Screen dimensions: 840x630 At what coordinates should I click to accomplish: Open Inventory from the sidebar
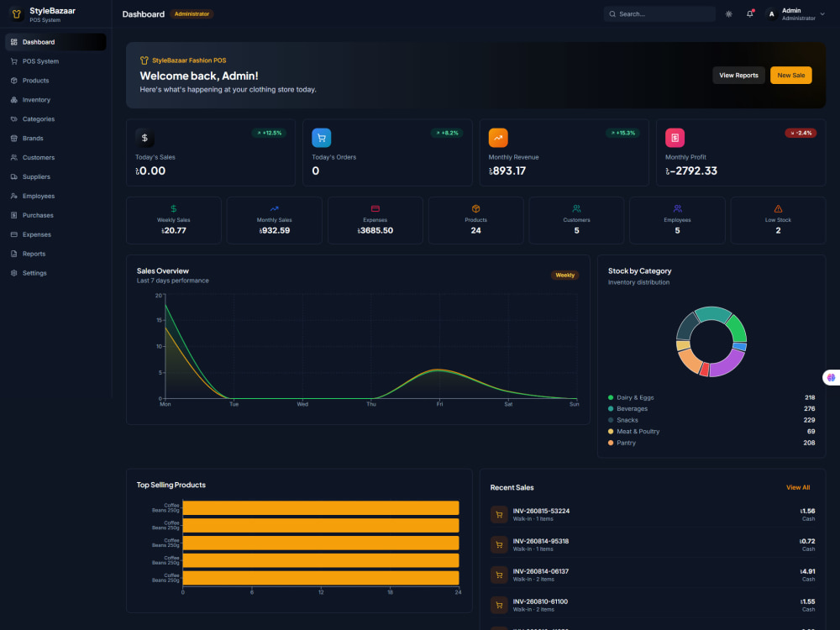55,100
